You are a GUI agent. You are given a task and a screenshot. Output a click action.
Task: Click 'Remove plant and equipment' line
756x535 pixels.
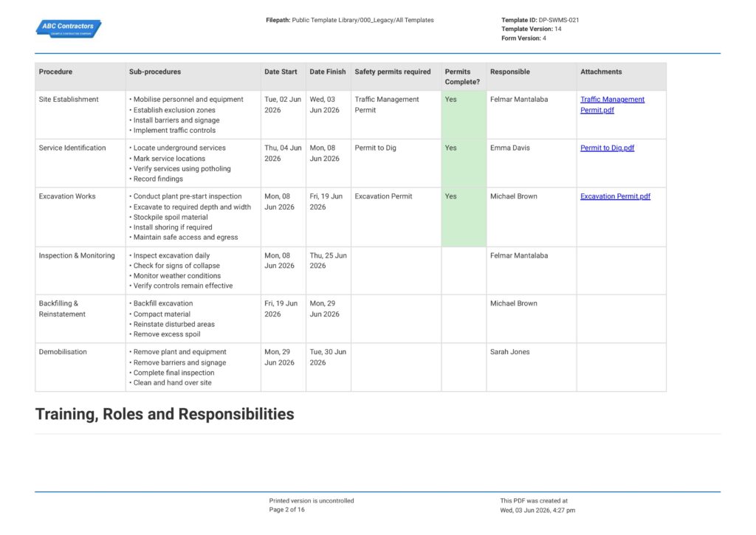pos(177,352)
